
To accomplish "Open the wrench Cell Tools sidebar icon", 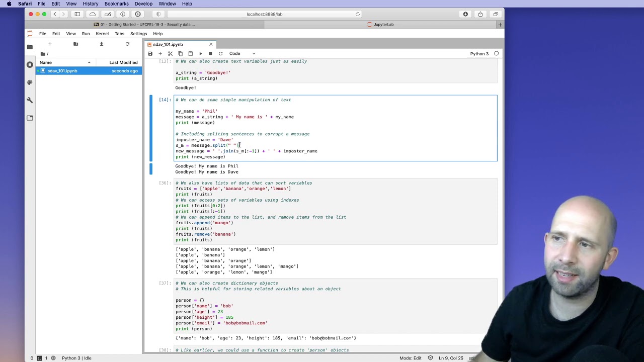I will [30, 100].
